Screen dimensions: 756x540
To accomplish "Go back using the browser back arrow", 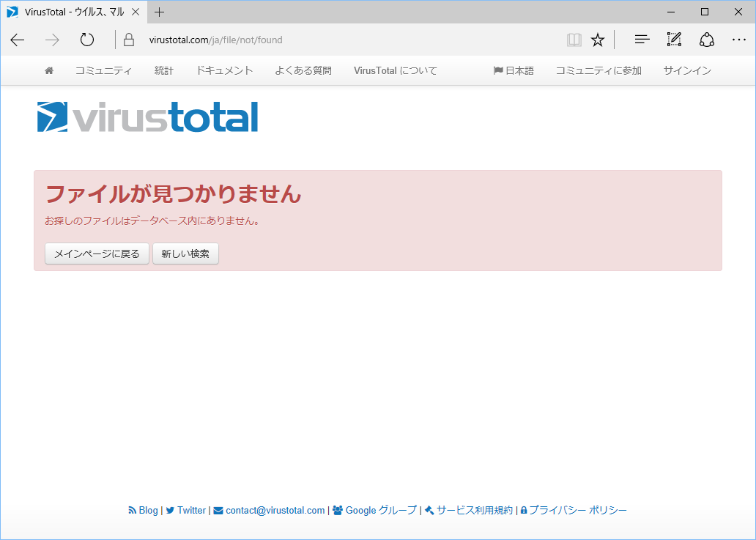I will click(18, 40).
